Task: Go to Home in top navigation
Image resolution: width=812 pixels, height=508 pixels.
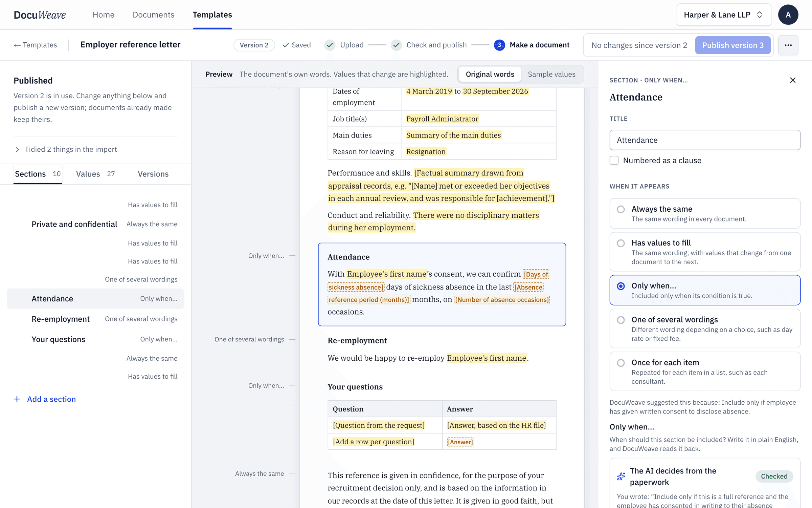Action: pos(104,15)
